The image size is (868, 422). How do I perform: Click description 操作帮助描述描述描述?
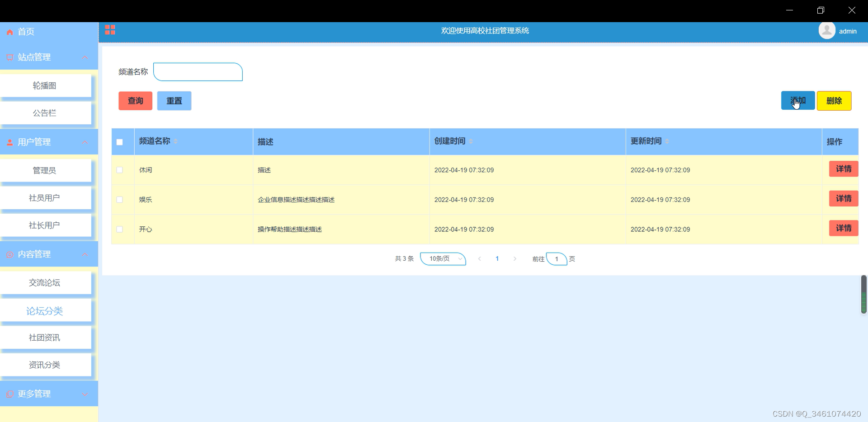290,230
